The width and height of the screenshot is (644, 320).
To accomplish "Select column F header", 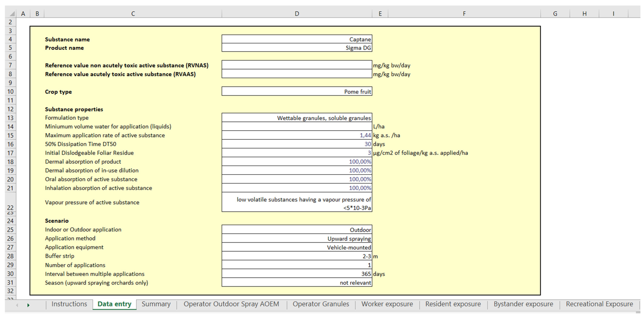I will (464, 14).
